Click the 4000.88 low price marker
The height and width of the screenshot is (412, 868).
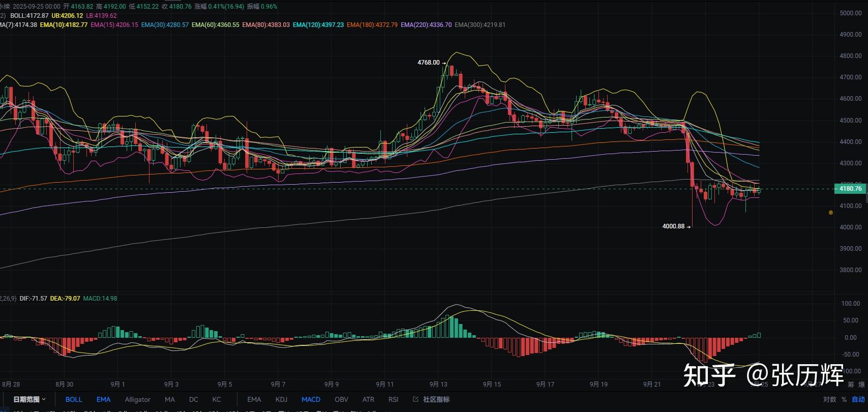pyautogui.click(x=673, y=226)
